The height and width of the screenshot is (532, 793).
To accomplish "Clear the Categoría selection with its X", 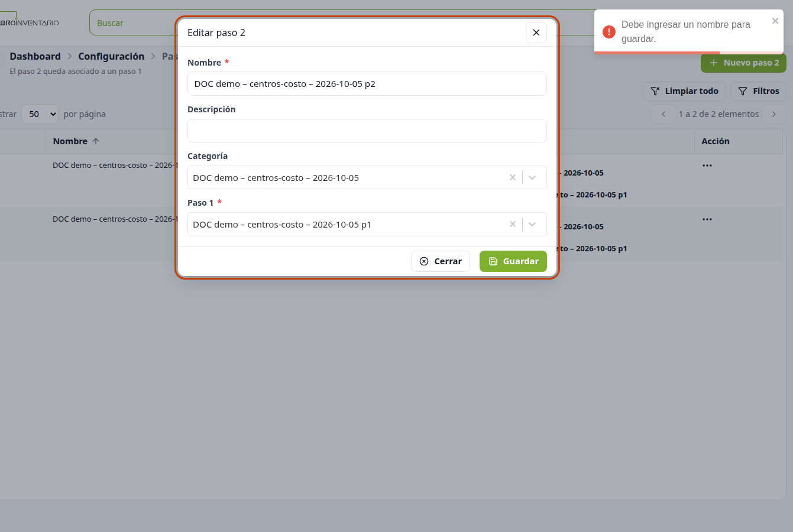I will [512, 177].
